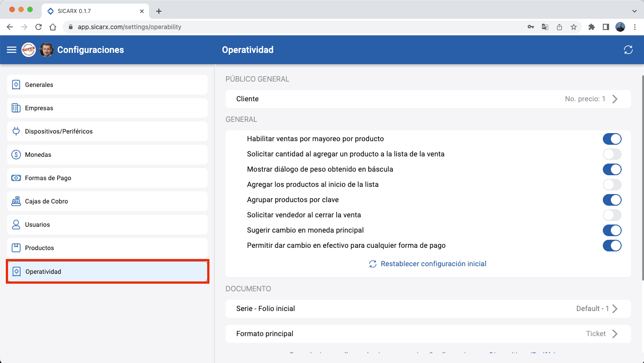Image resolution: width=644 pixels, height=363 pixels.
Task: Turn on Solicitar vendedor al cerrar la venta
Action: (612, 215)
